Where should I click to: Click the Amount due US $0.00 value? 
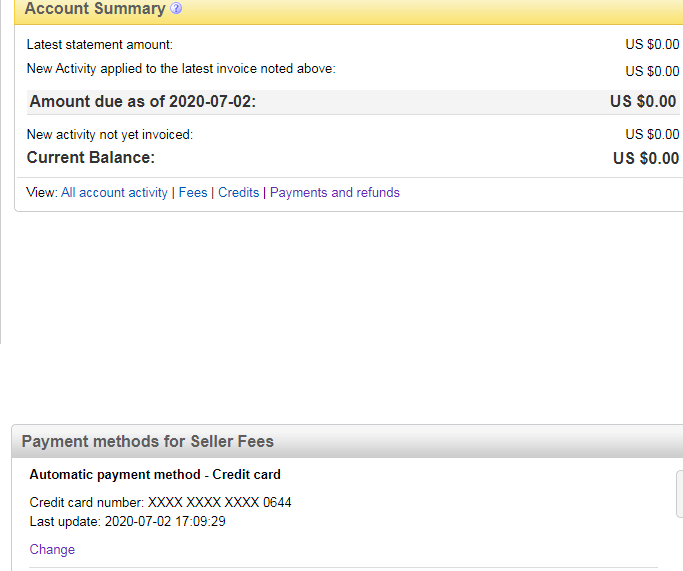click(643, 102)
